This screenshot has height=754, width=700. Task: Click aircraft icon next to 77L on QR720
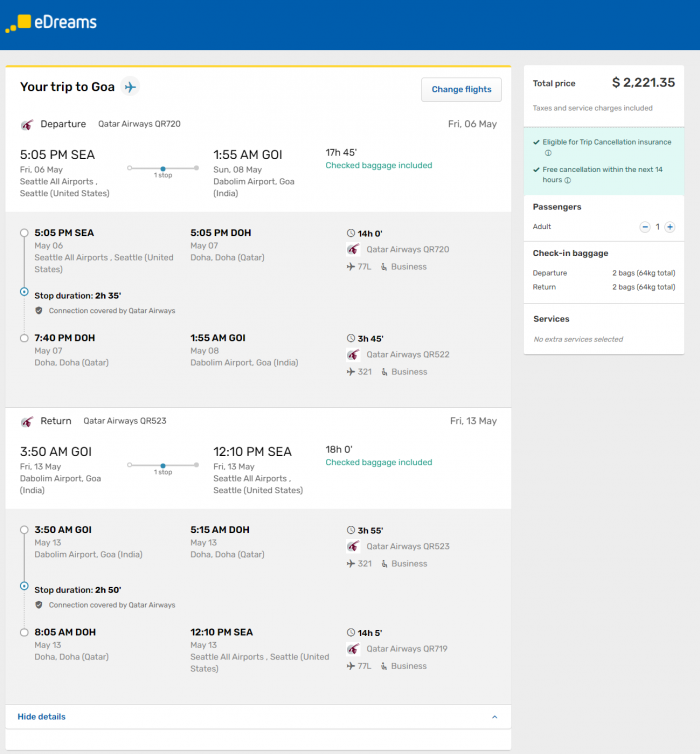click(351, 267)
